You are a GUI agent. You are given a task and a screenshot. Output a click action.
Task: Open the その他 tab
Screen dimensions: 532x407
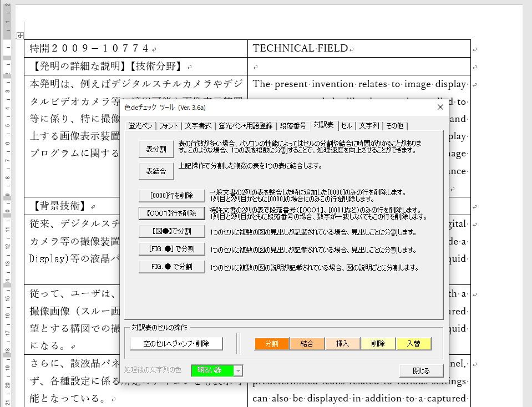[394, 125]
